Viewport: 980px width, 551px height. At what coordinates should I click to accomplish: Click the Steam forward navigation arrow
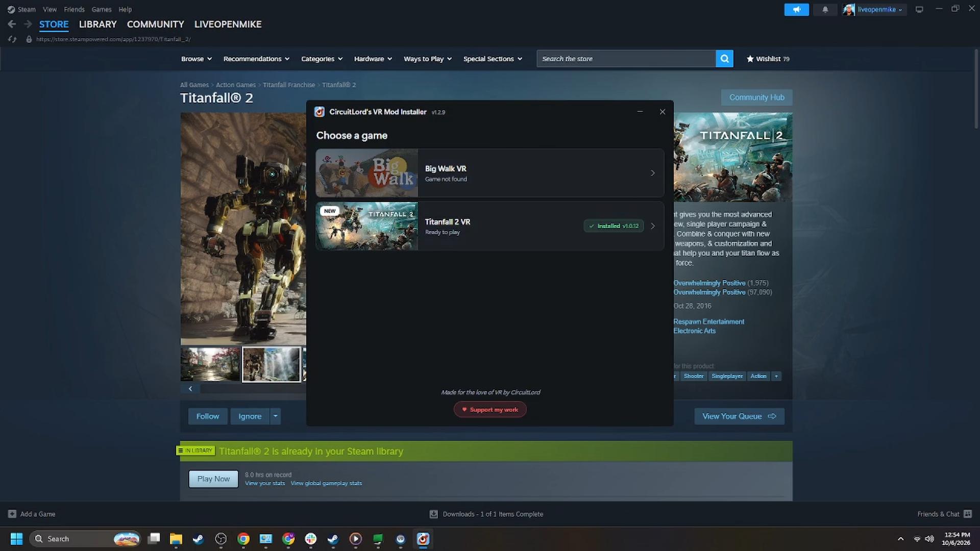28,24
